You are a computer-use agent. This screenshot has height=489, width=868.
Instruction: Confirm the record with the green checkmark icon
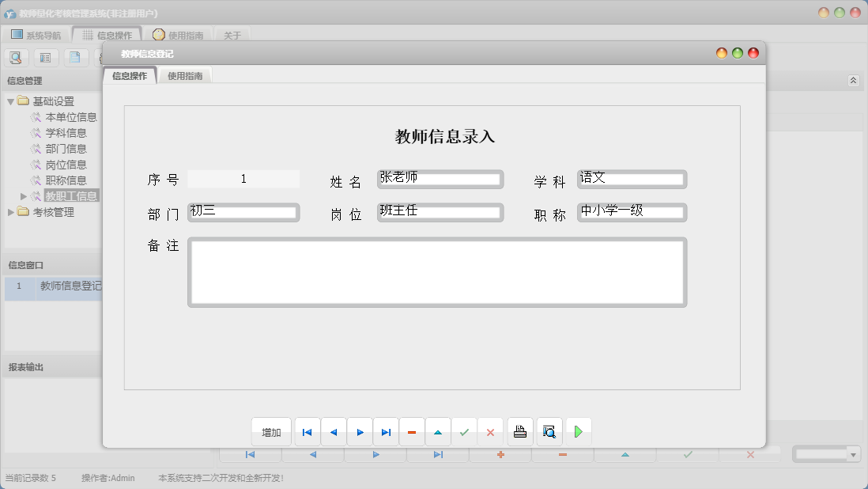click(x=464, y=431)
